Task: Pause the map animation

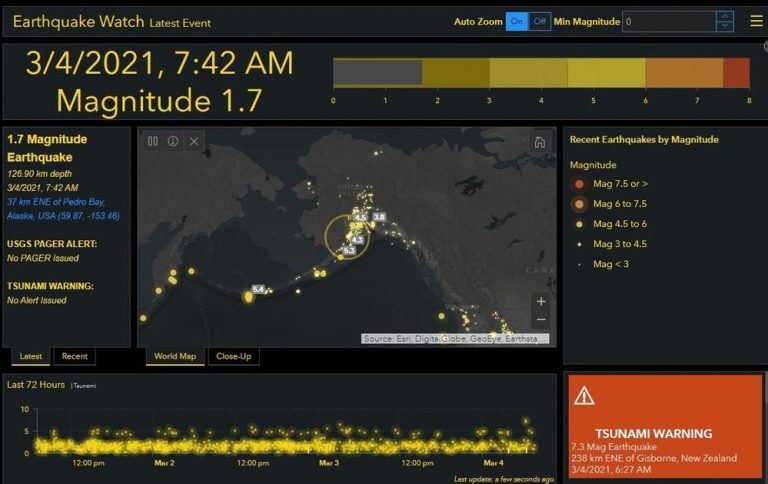Action: [153, 141]
